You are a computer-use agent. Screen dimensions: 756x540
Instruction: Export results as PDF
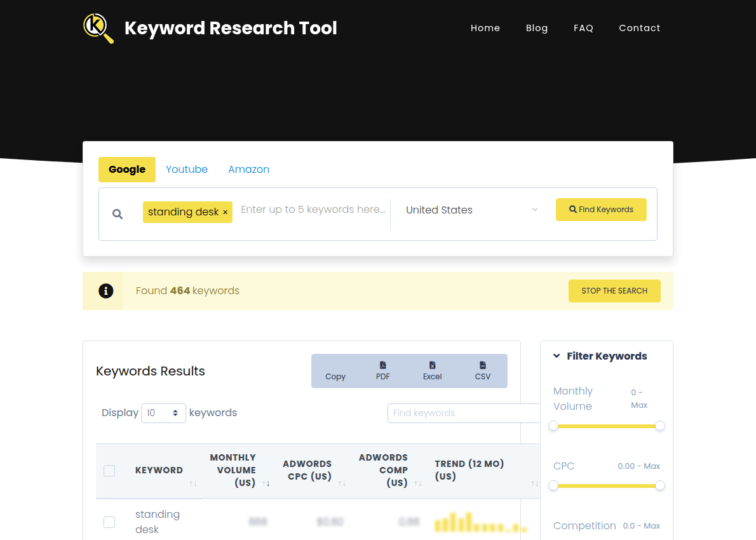pyautogui.click(x=383, y=371)
